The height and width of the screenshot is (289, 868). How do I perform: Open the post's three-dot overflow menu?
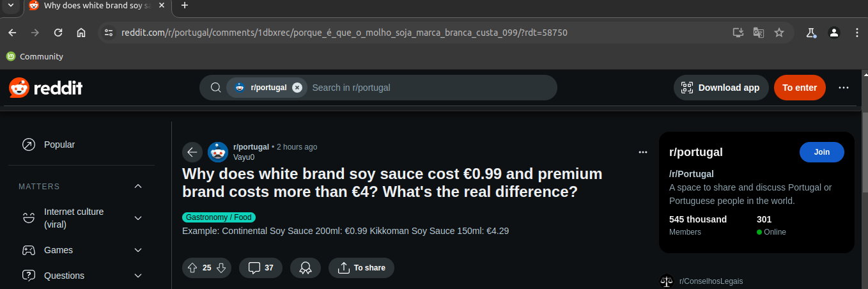pyautogui.click(x=643, y=152)
